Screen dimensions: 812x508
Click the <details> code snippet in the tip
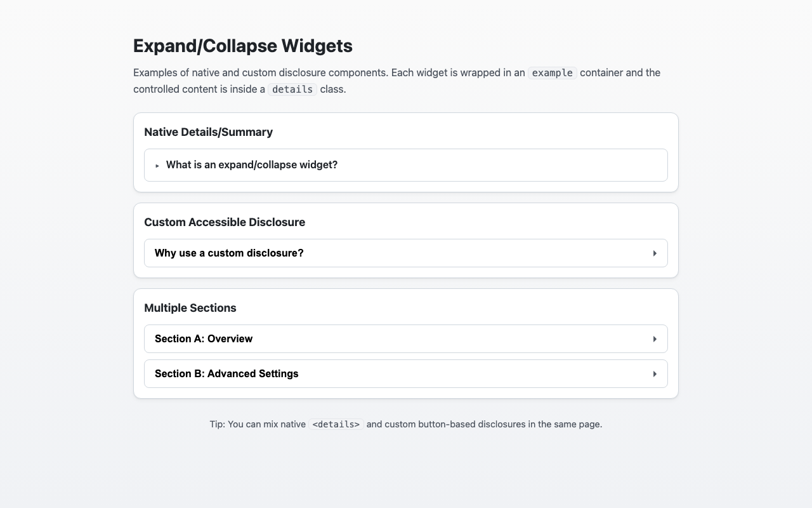[x=336, y=424]
